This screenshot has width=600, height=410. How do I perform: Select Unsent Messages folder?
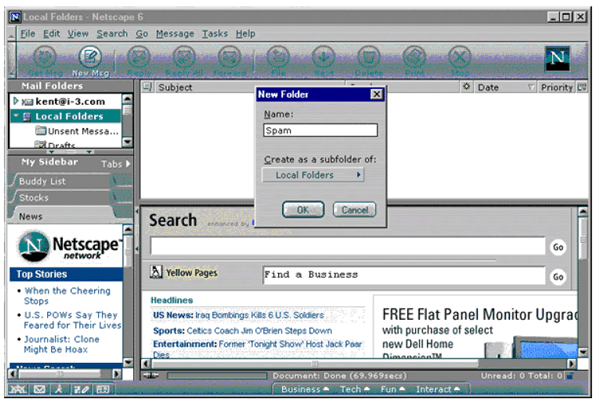pyautogui.click(x=77, y=131)
